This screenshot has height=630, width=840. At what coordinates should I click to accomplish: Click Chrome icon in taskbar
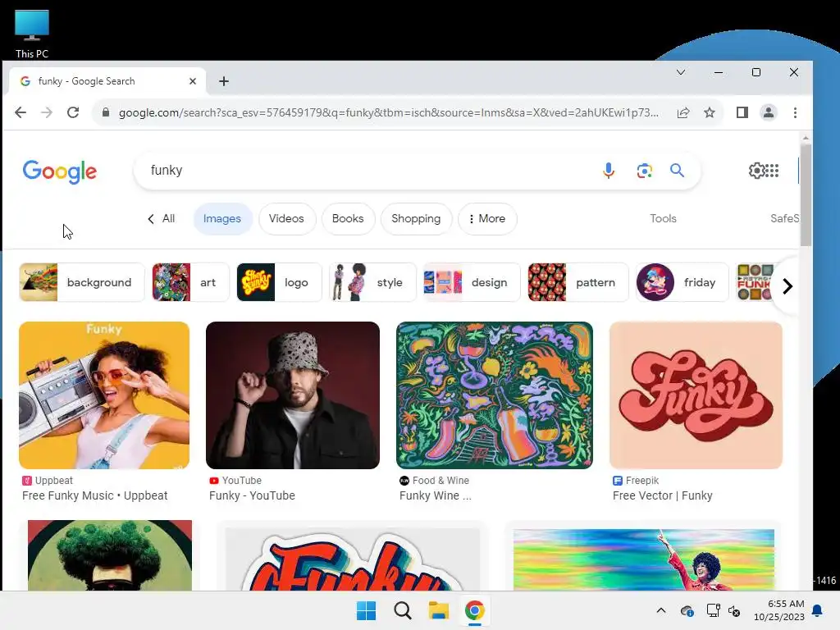(x=475, y=610)
